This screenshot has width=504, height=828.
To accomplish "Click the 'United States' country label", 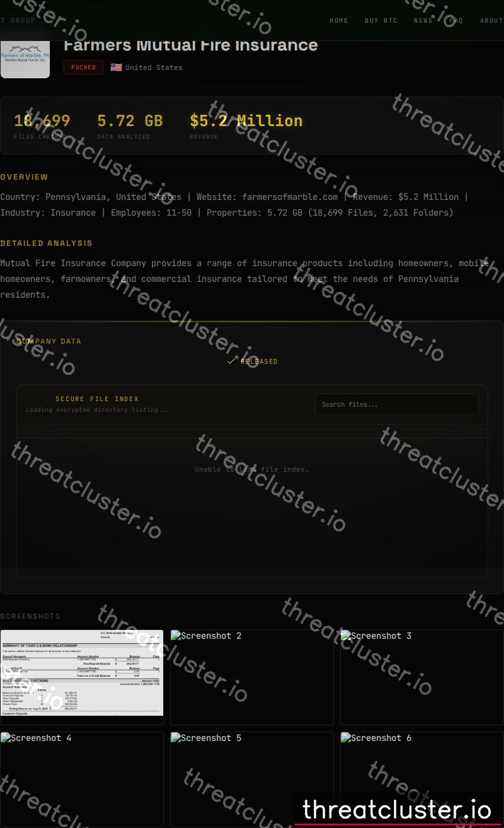I will pyautogui.click(x=154, y=67).
